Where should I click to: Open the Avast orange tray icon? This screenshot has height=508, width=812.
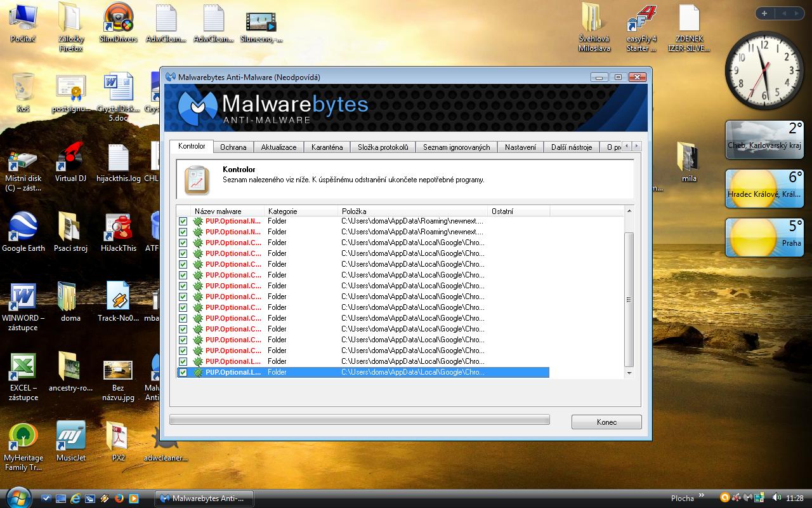(725, 498)
